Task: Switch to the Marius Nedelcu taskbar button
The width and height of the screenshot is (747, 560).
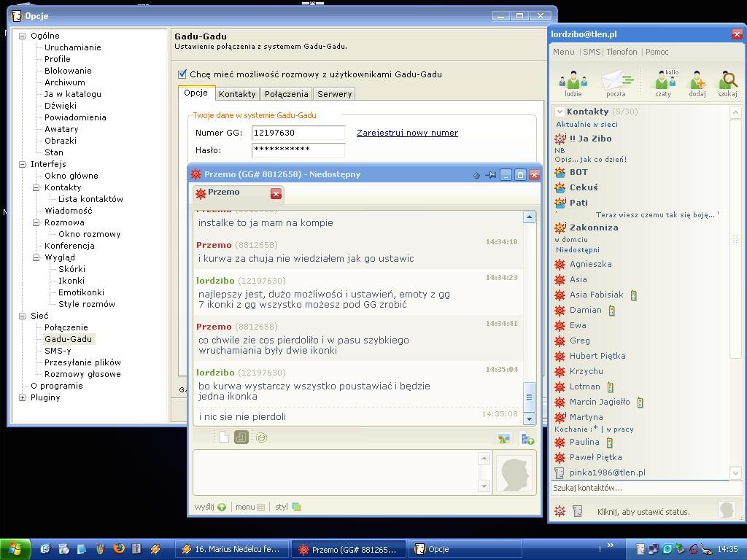Action: point(232,549)
